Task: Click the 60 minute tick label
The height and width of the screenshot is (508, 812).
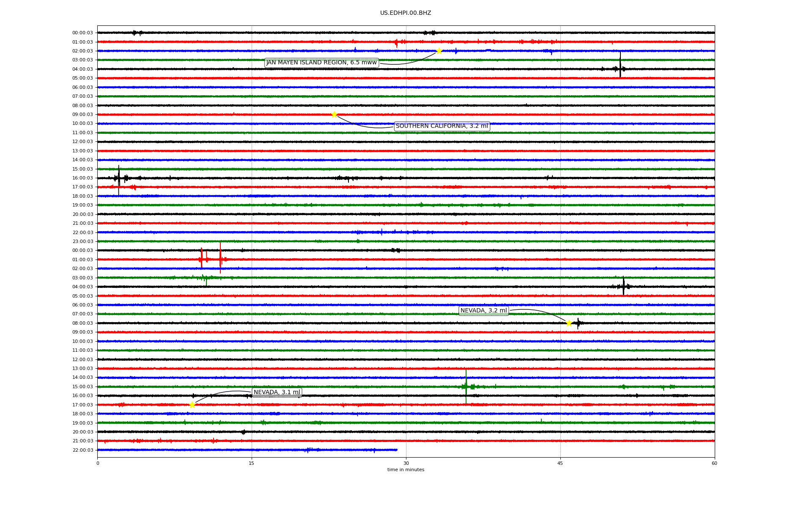Action: [714, 463]
